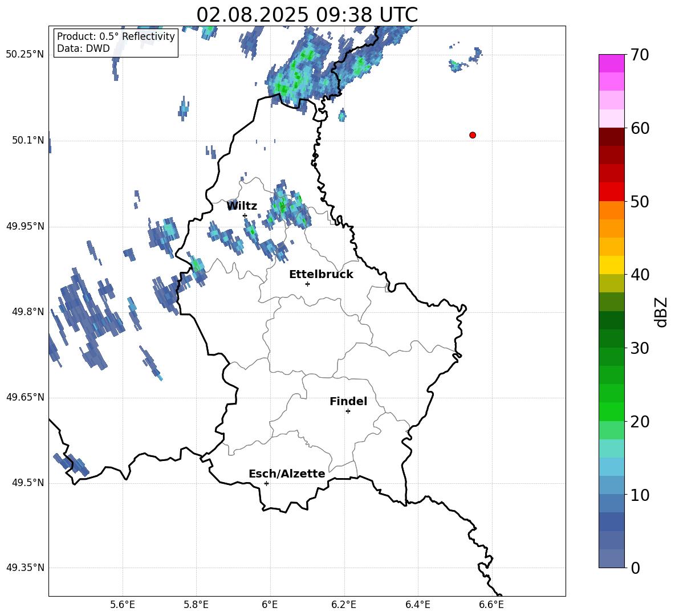The height and width of the screenshot is (616, 675).
Task: Click the Findel station label
Action: pos(348,401)
